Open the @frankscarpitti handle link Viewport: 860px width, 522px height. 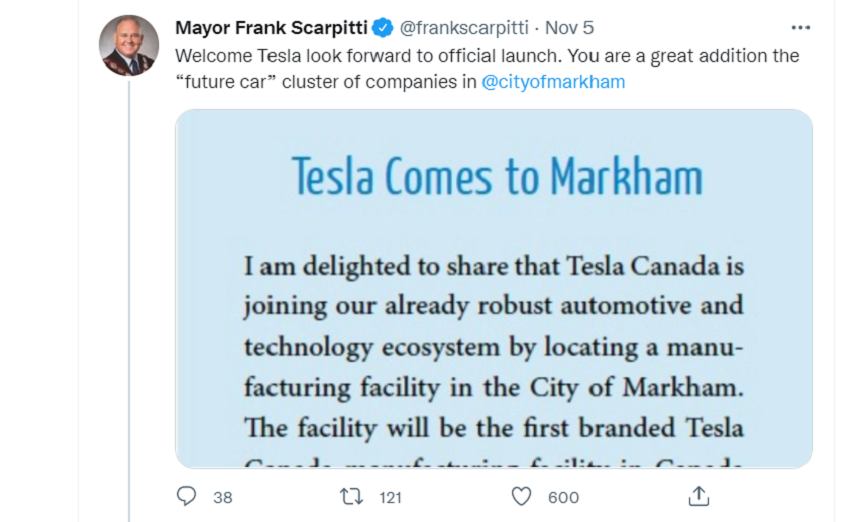[464, 27]
